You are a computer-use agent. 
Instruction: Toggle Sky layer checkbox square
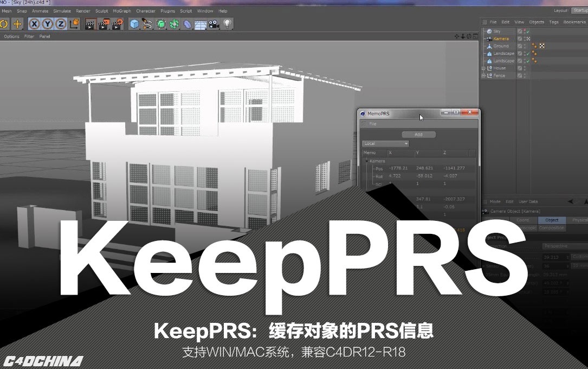click(520, 31)
